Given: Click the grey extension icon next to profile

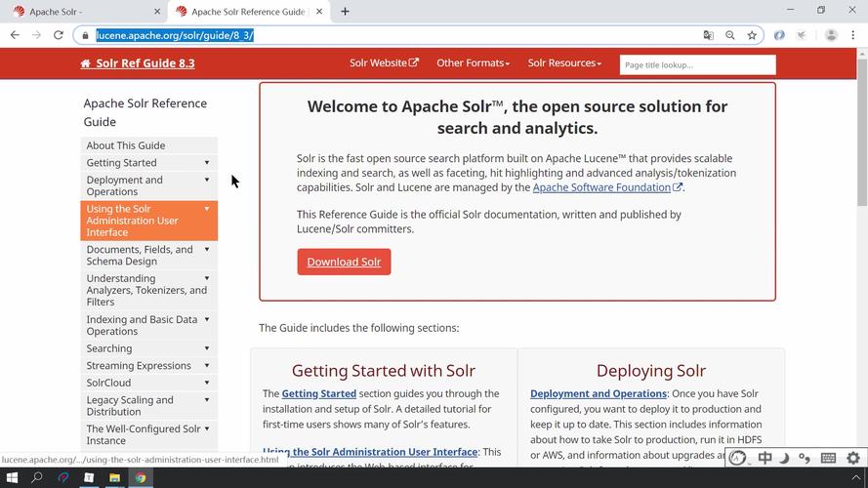Looking at the screenshot, I should tap(801, 35).
